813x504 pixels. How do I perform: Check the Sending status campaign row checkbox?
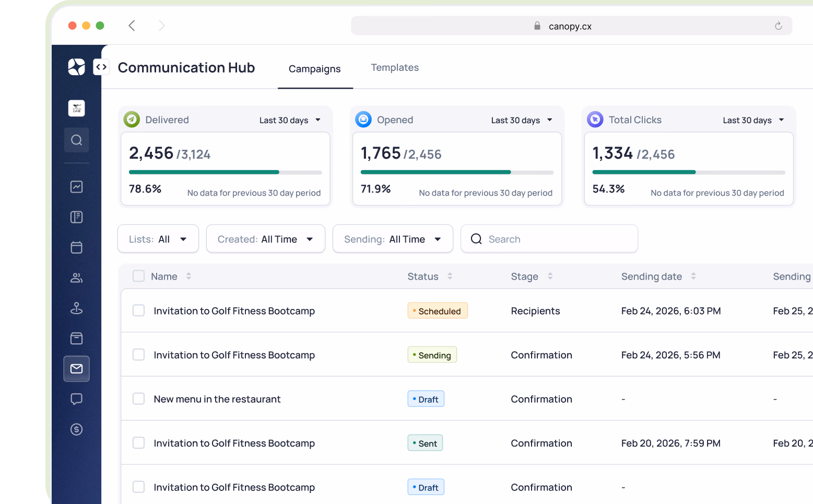click(x=138, y=355)
